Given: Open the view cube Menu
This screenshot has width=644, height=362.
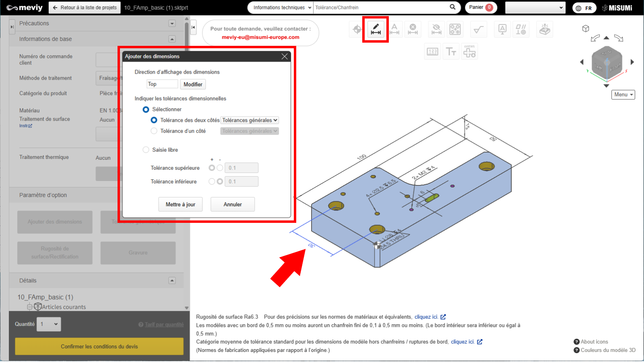Looking at the screenshot, I should tap(623, 95).
